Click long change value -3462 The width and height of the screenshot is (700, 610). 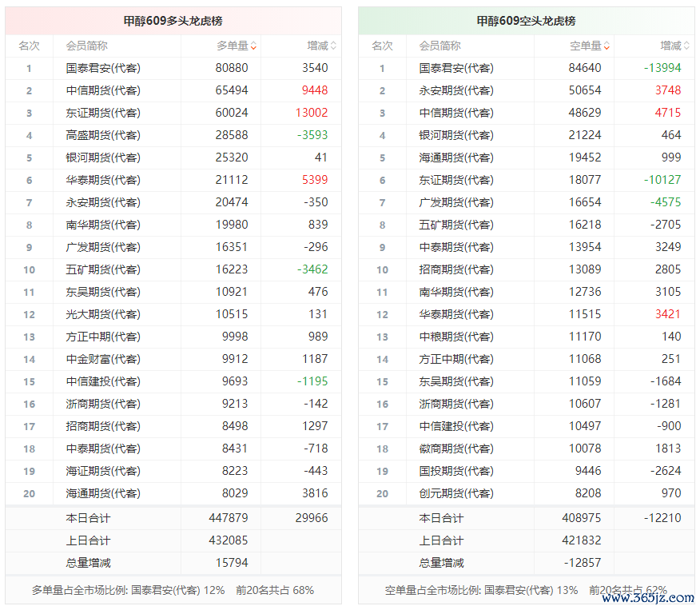tap(312, 269)
